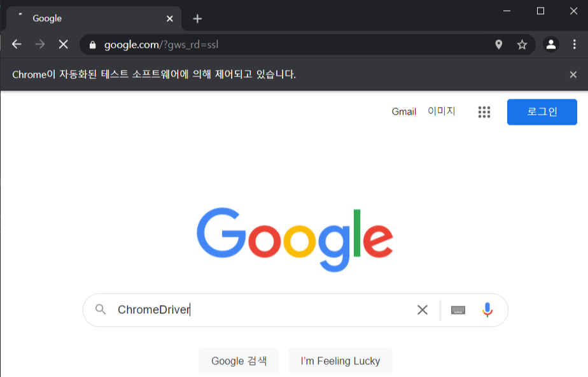Click the browser back arrow

click(17, 45)
